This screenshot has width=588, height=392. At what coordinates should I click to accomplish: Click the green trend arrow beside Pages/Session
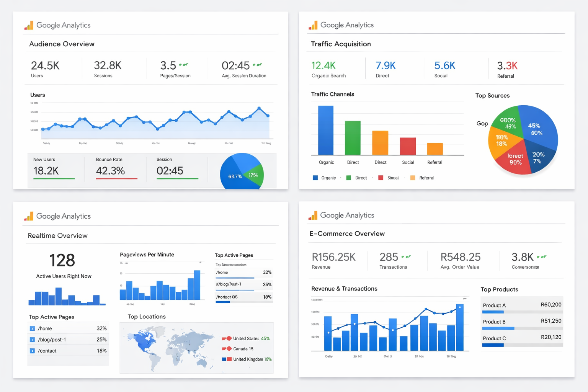coord(184,64)
